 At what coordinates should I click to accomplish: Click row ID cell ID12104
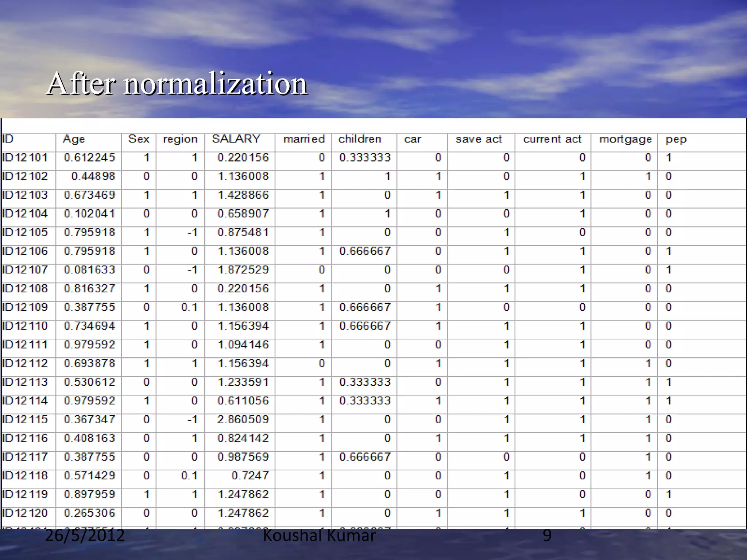[x=25, y=214]
